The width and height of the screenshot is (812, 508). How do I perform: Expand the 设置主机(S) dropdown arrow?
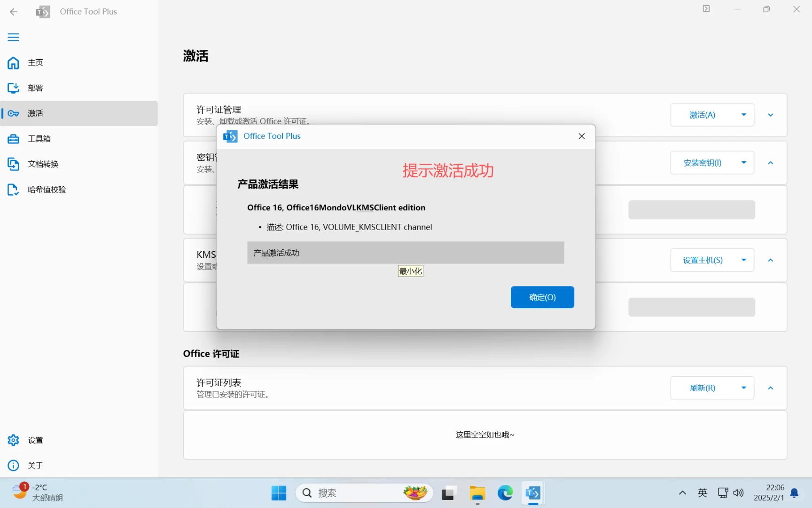coord(743,260)
